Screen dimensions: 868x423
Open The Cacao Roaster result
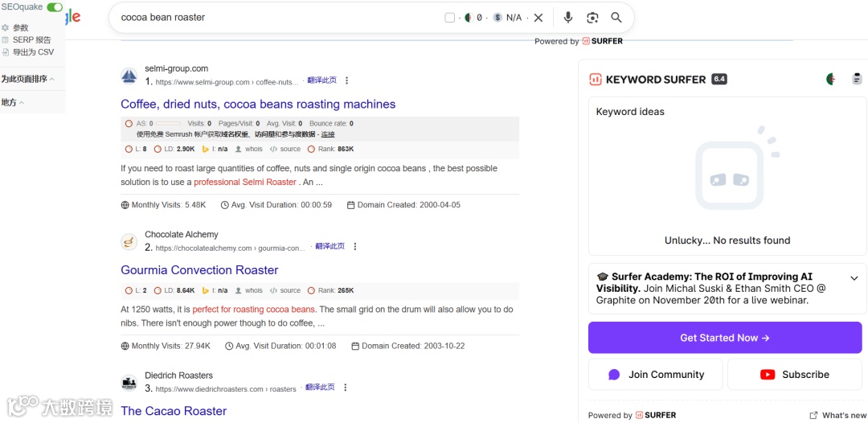click(x=174, y=411)
